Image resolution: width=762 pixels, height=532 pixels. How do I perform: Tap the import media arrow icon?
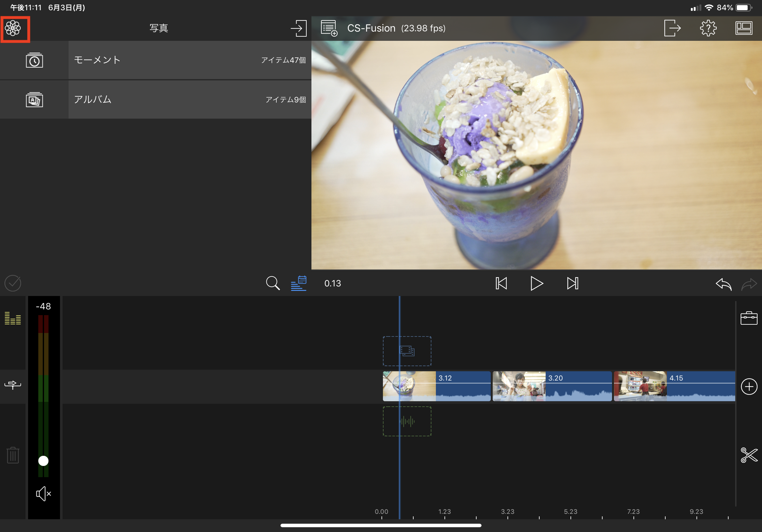click(x=298, y=28)
